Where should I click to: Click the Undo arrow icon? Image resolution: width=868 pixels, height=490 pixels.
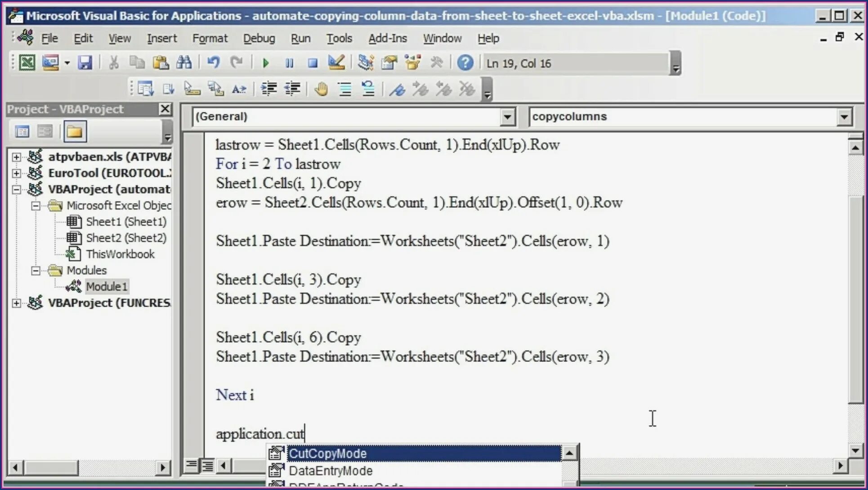point(213,63)
